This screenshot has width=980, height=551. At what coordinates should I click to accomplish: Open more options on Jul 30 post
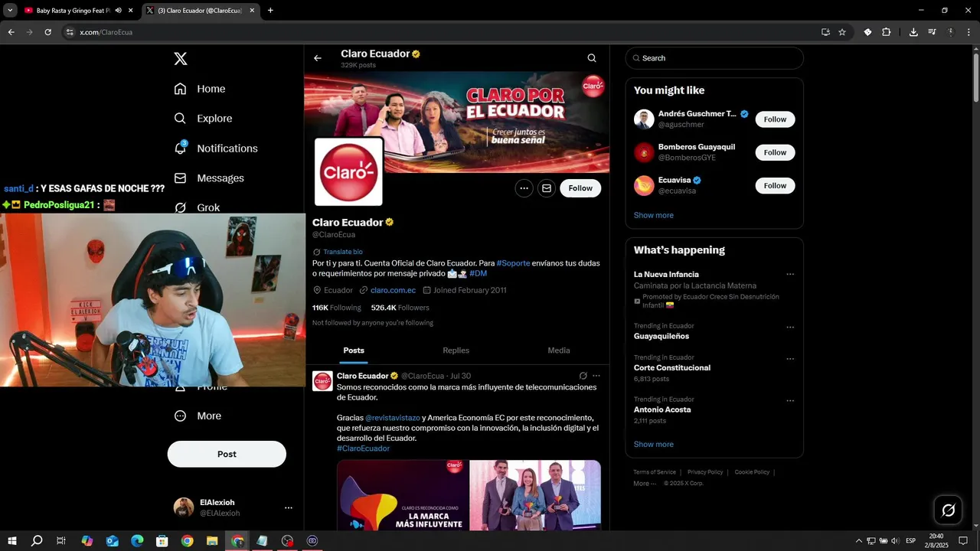[596, 376]
